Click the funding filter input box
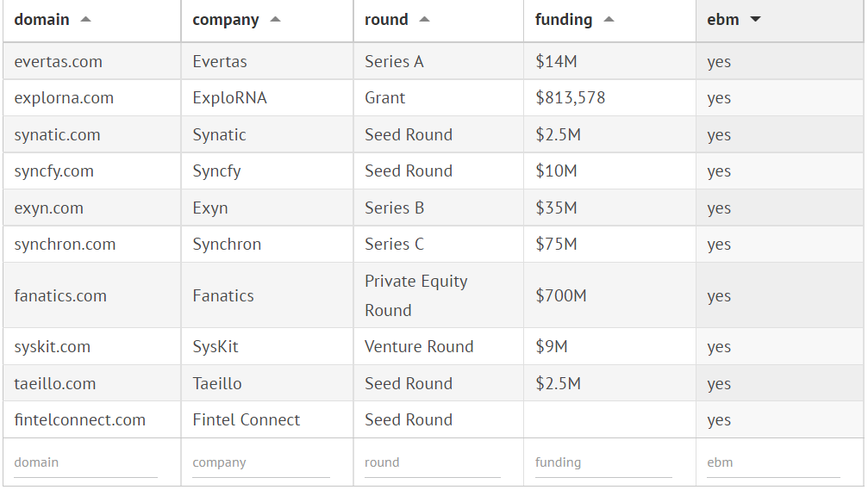 [603, 462]
